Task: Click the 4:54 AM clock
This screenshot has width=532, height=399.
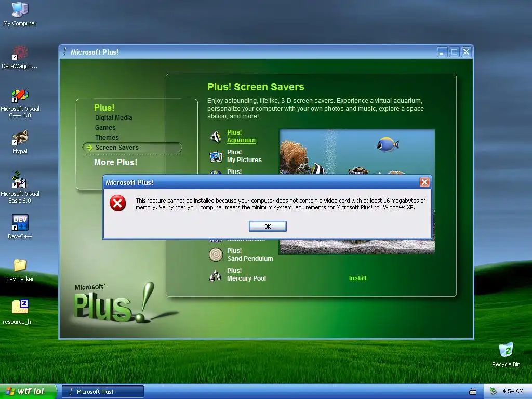Action: pyautogui.click(x=513, y=391)
